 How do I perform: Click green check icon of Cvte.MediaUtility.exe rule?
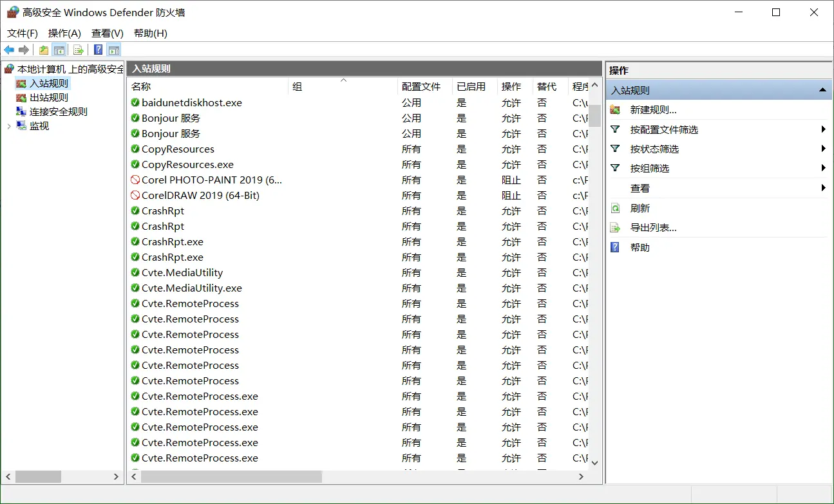135,288
